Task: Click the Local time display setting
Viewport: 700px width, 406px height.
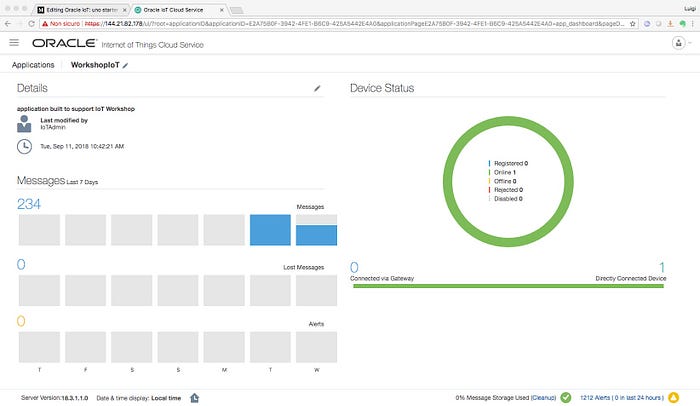Action: click(x=166, y=398)
